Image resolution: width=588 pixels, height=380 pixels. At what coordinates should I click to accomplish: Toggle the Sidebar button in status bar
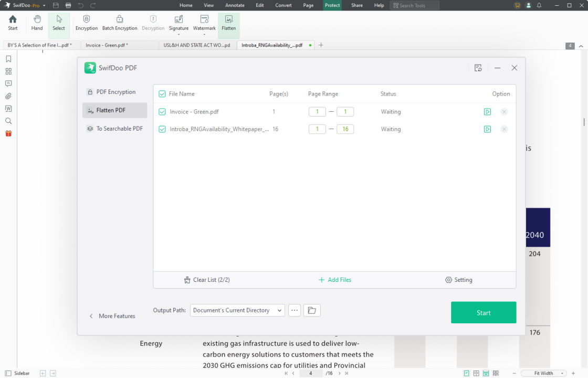17,373
